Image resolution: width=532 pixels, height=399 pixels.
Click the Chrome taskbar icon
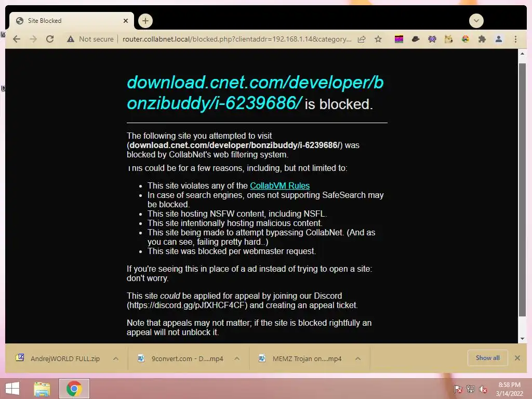[x=74, y=389]
